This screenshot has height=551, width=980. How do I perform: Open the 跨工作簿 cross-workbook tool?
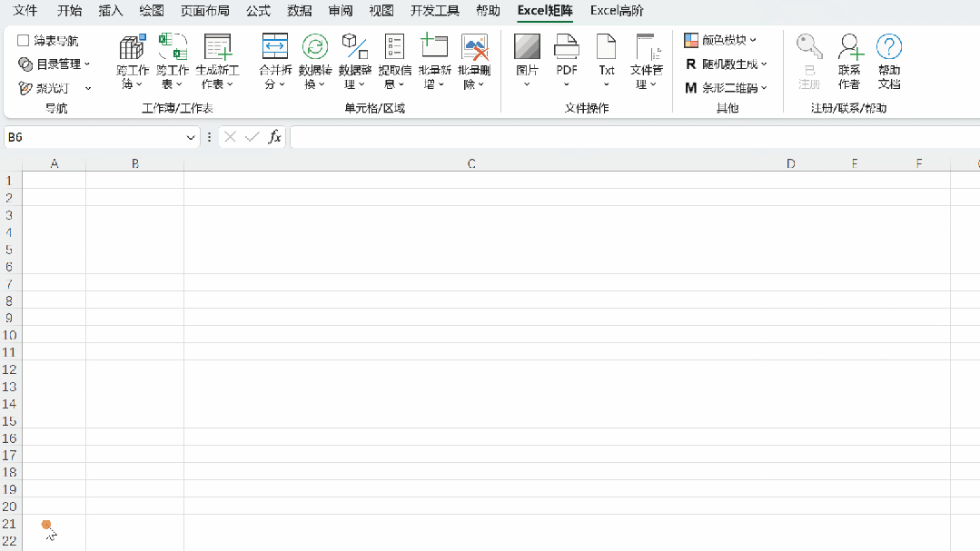click(132, 62)
